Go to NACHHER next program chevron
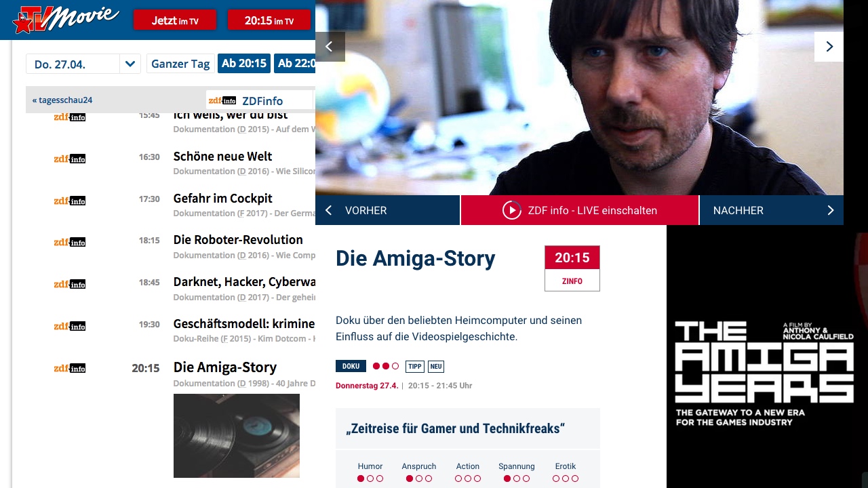 [x=830, y=210]
